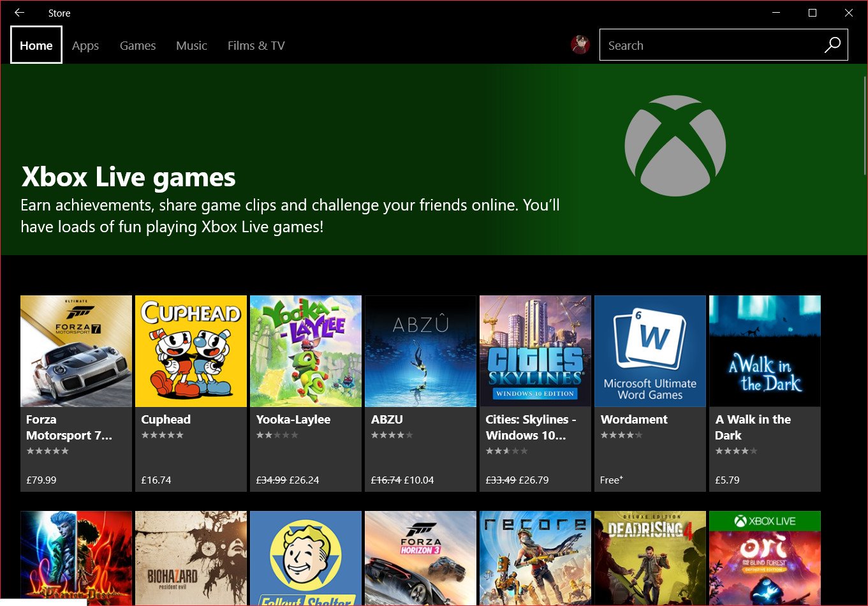This screenshot has height=606, width=868.
Task: Go back using the Store back arrow
Action: pos(19,13)
